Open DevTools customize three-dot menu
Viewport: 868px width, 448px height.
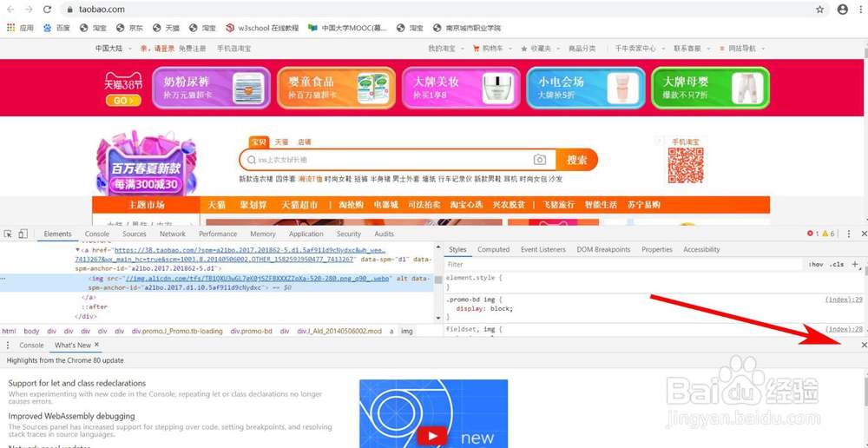[x=849, y=234]
